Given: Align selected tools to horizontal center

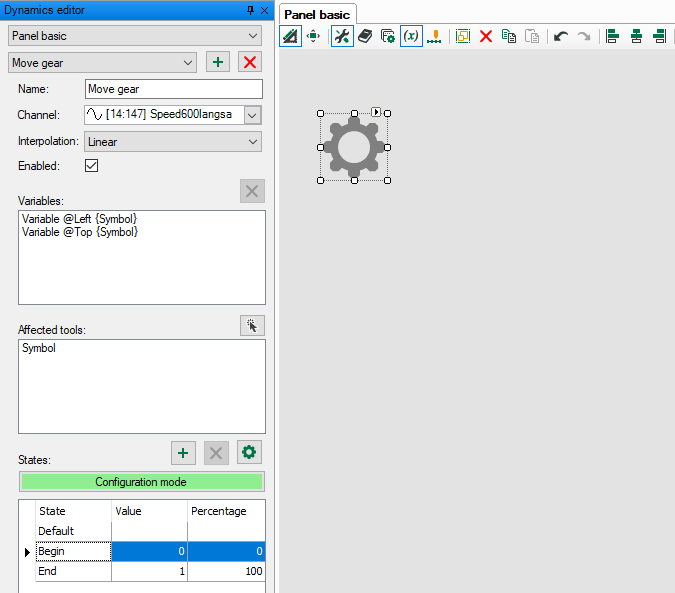Looking at the screenshot, I should [636, 36].
